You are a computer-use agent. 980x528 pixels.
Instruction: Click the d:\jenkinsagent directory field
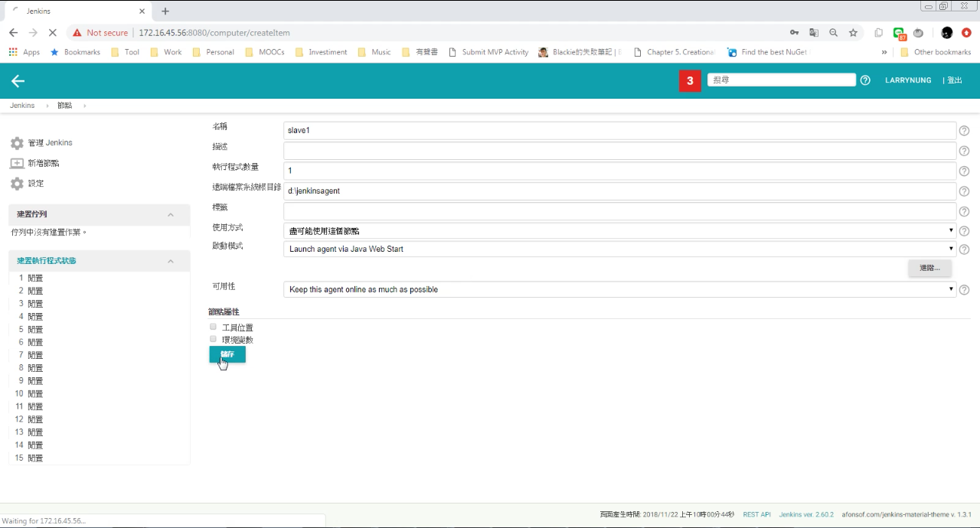pos(619,191)
